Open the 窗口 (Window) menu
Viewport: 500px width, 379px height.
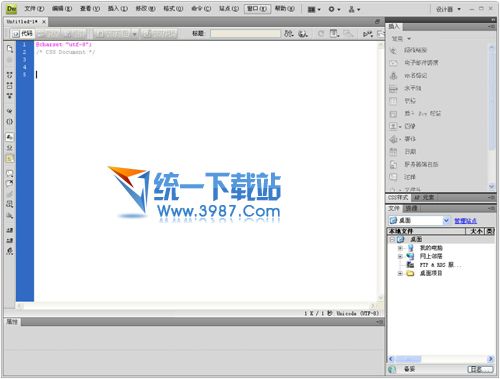pyautogui.click(x=257, y=9)
